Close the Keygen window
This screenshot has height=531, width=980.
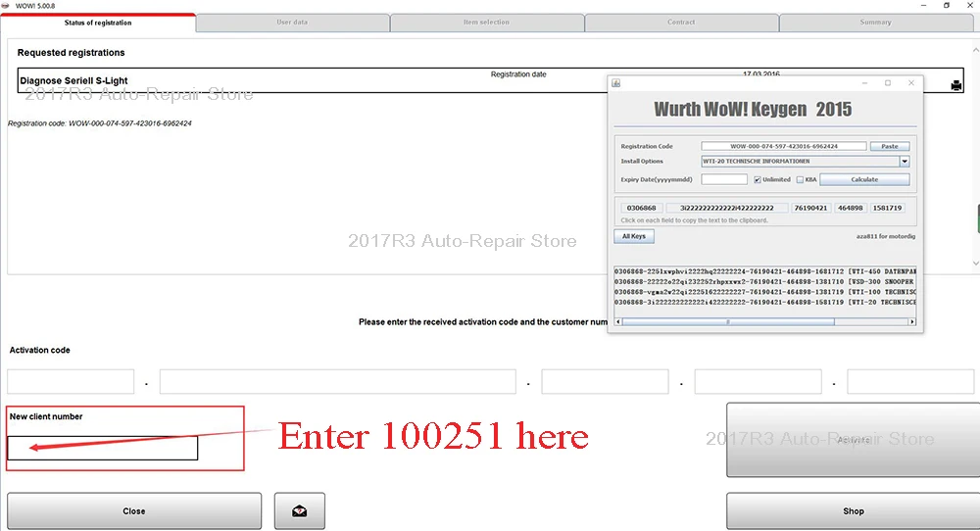[x=911, y=83]
